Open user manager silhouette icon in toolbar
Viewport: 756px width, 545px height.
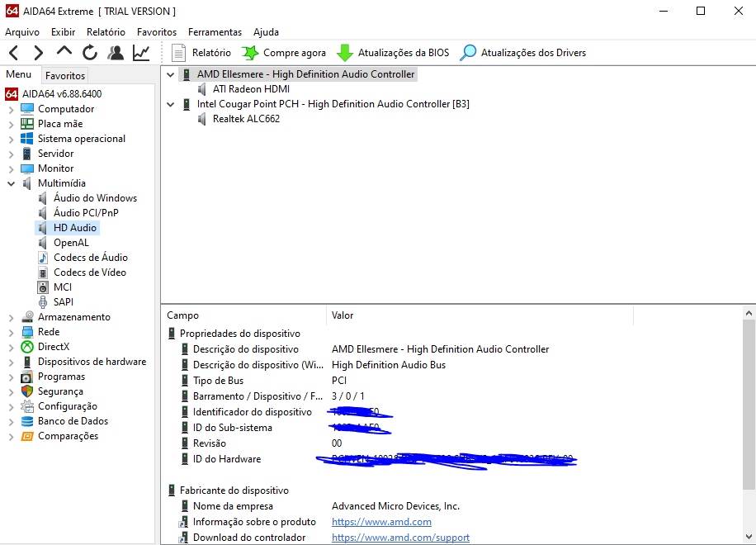(116, 53)
